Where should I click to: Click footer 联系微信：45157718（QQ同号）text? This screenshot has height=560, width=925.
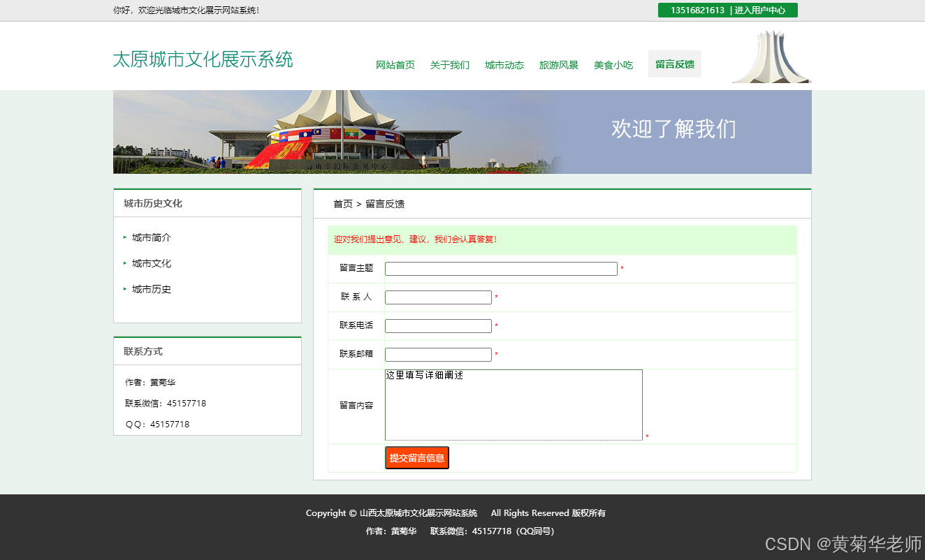[x=492, y=531]
